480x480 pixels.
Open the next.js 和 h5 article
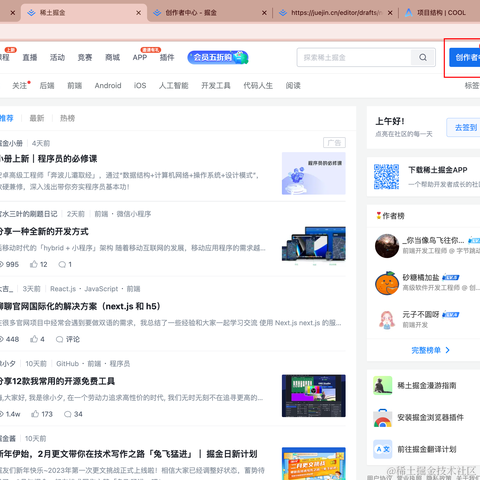(80, 306)
